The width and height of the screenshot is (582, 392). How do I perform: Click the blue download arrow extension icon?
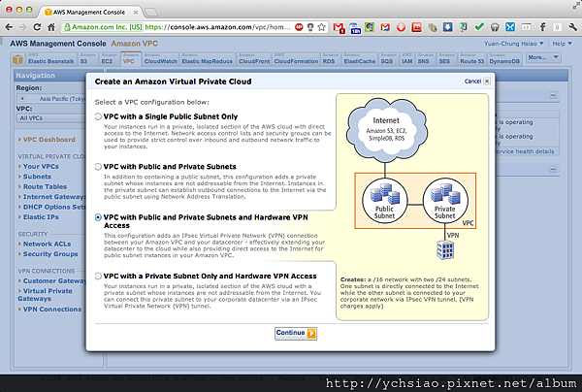point(447,27)
